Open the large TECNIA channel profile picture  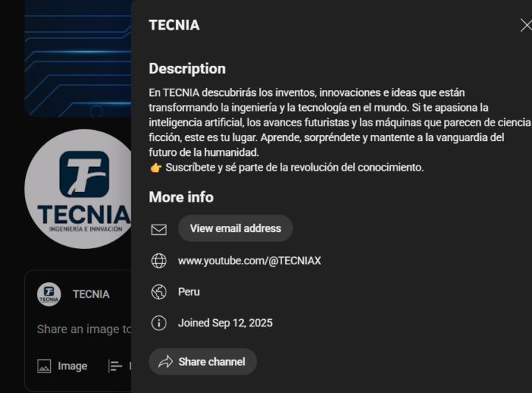click(78, 189)
